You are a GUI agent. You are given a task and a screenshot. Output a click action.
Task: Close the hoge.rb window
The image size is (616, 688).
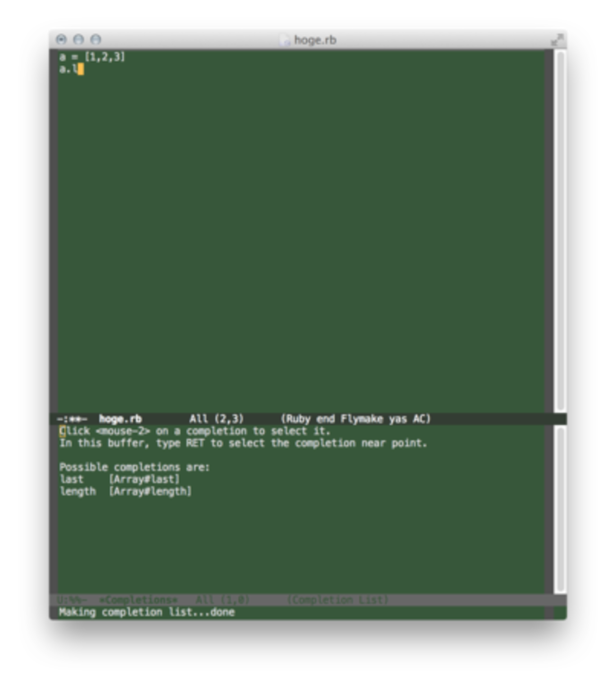pos(61,39)
